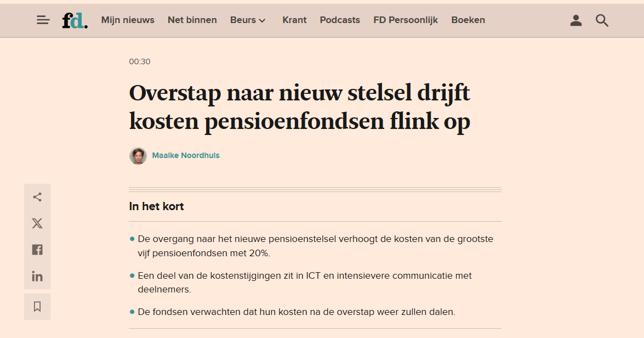Bookmark this article
The height and width of the screenshot is (338, 644).
coord(37,307)
